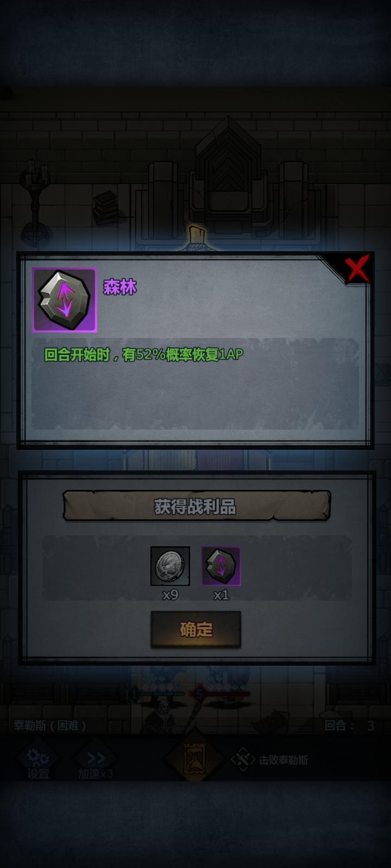Confirm loot with the 确定 button
The height and width of the screenshot is (868, 391).
[x=195, y=629]
